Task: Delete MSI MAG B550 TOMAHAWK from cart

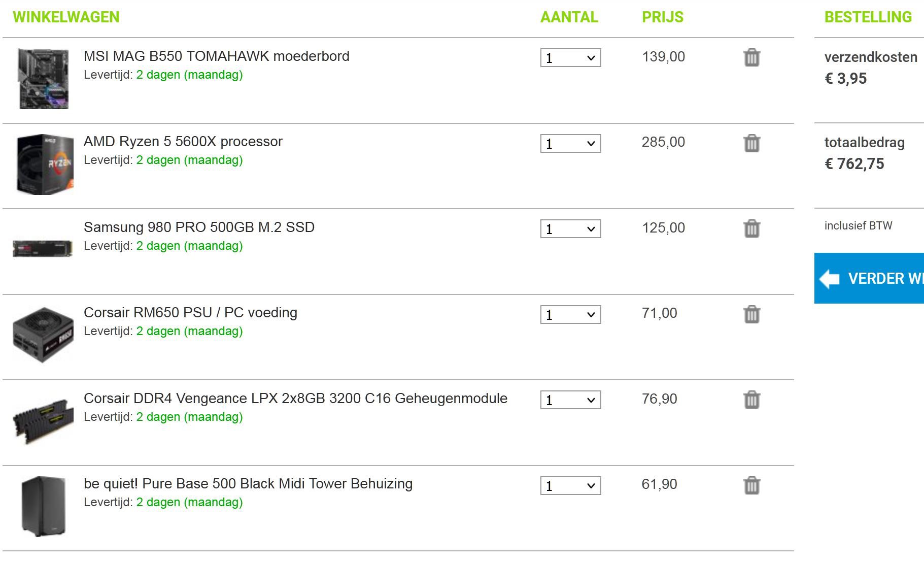Action: tap(751, 57)
